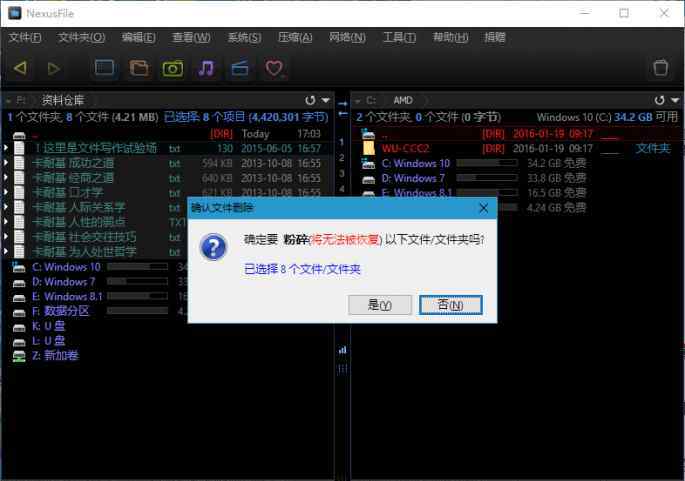Open the orange documents folder icon

139,68
